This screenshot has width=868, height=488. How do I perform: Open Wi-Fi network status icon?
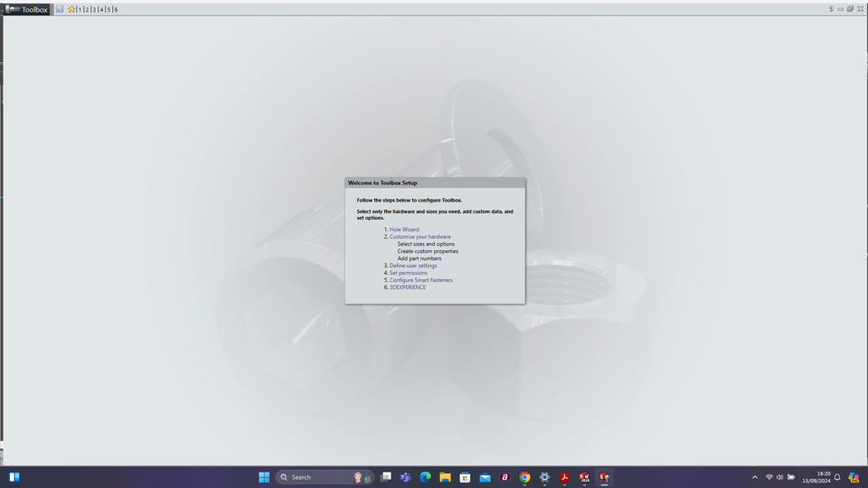click(769, 477)
